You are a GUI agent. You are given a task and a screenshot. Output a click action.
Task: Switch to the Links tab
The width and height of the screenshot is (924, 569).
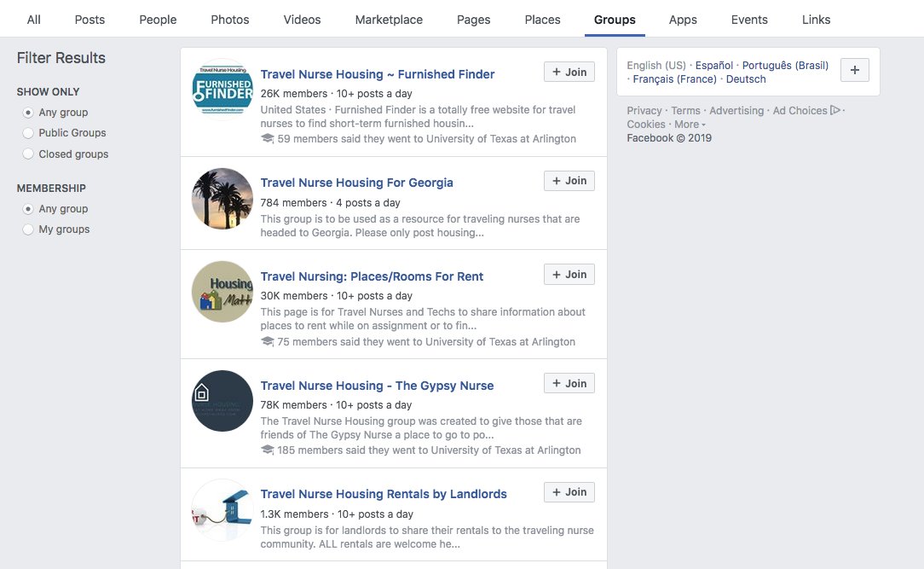(816, 20)
